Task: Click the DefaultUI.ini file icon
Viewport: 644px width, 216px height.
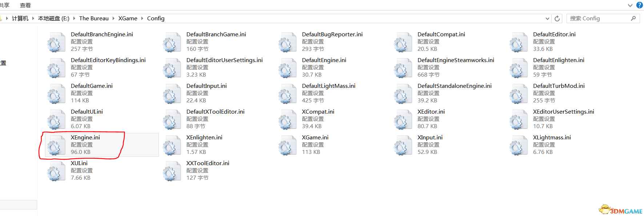Action: click(56, 119)
